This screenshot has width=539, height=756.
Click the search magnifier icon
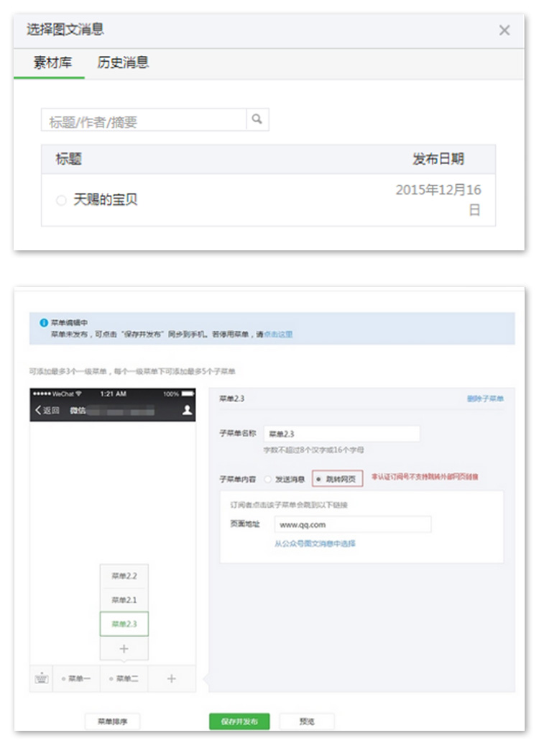[257, 120]
